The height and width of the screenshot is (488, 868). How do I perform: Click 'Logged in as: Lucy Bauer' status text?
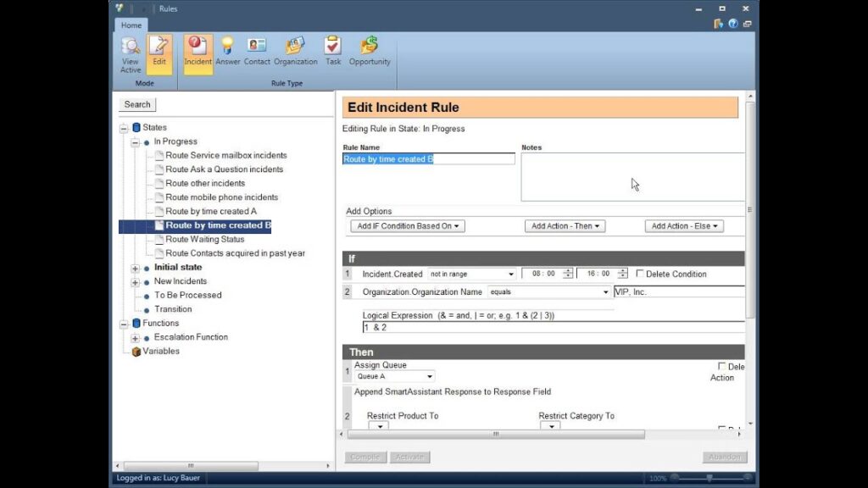[159, 478]
